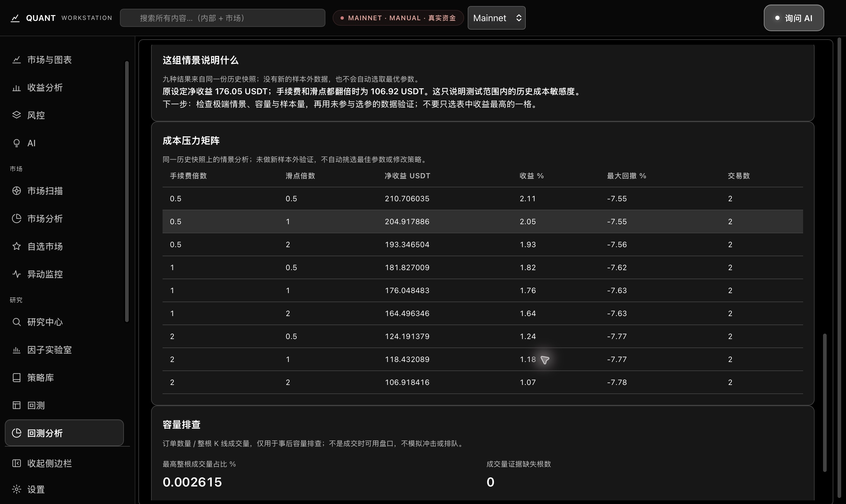Click the 容量排查 section heading
This screenshot has width=846, height=504.
click(x=181, y=425)
